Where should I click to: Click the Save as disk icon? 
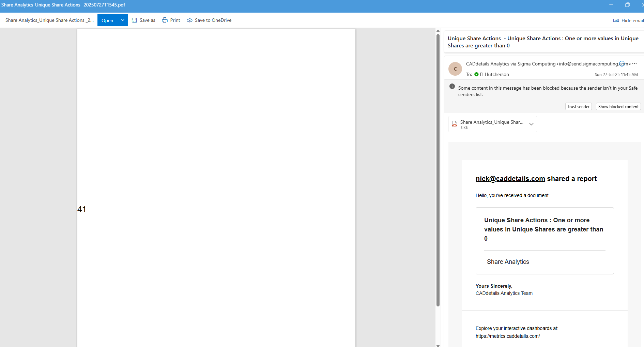(x=134, y=20)
